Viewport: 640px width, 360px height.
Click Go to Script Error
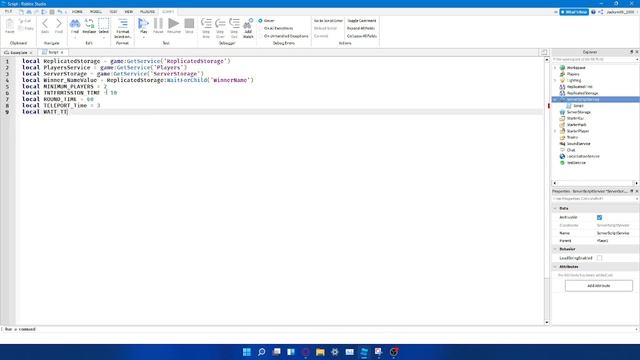pyautogui.click(x=328, y=20)
